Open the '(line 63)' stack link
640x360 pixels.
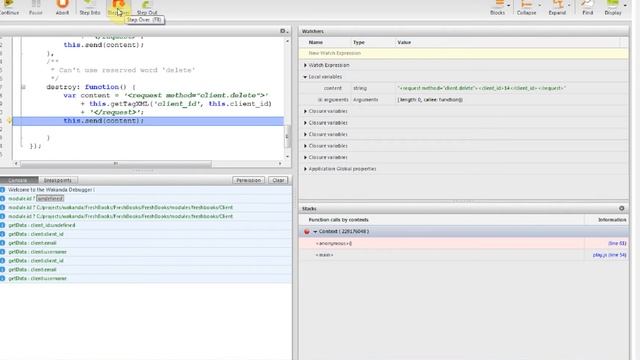click(x=617, y=243)
